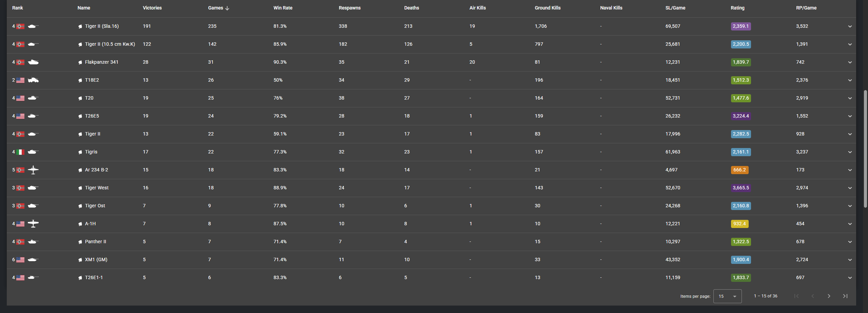Click the XM1 (GM) vehicle name
Viewport: 868px width, 313px height.
coord(96,259)
